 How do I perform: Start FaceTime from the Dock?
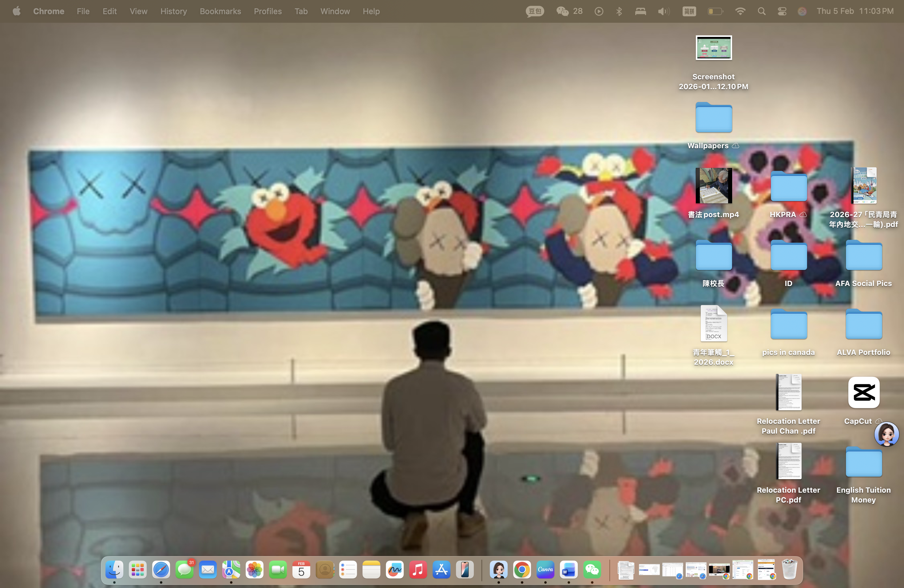(x=278, y=570)
